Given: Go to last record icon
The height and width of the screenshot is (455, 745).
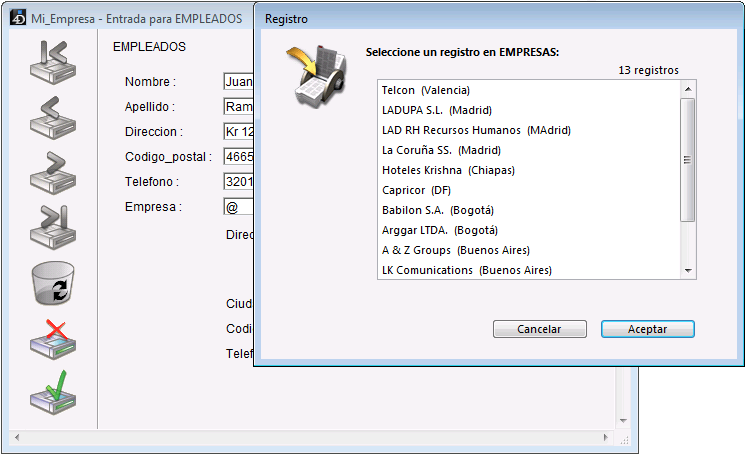Looking at the screenshot, I should click(53, 226).
